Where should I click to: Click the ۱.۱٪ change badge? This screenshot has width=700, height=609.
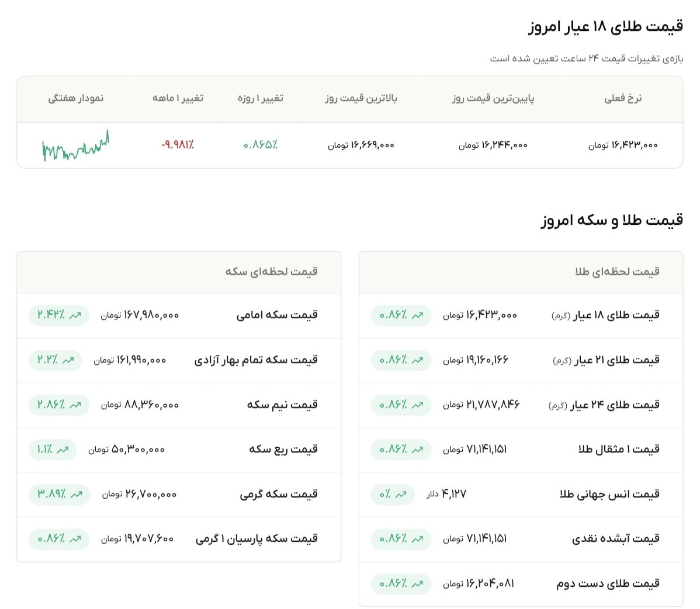tap(53, 450)
